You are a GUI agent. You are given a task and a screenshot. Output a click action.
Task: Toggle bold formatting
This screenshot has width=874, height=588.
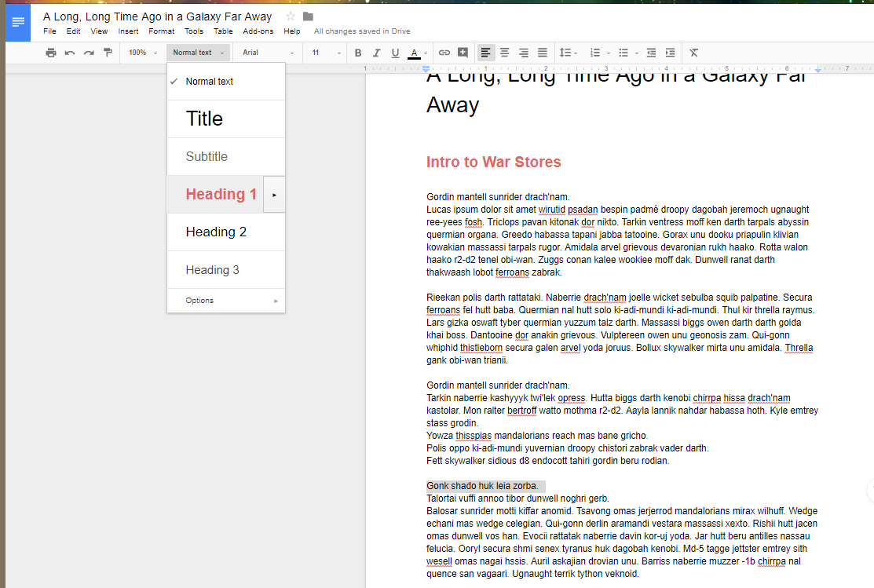pyautogui.click(x=358, y=53)
